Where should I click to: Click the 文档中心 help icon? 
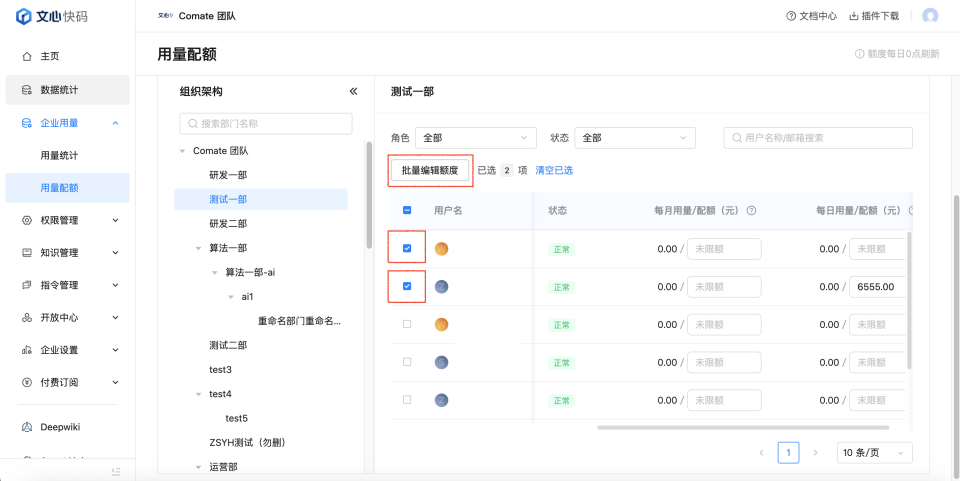(x=791, y=16)
